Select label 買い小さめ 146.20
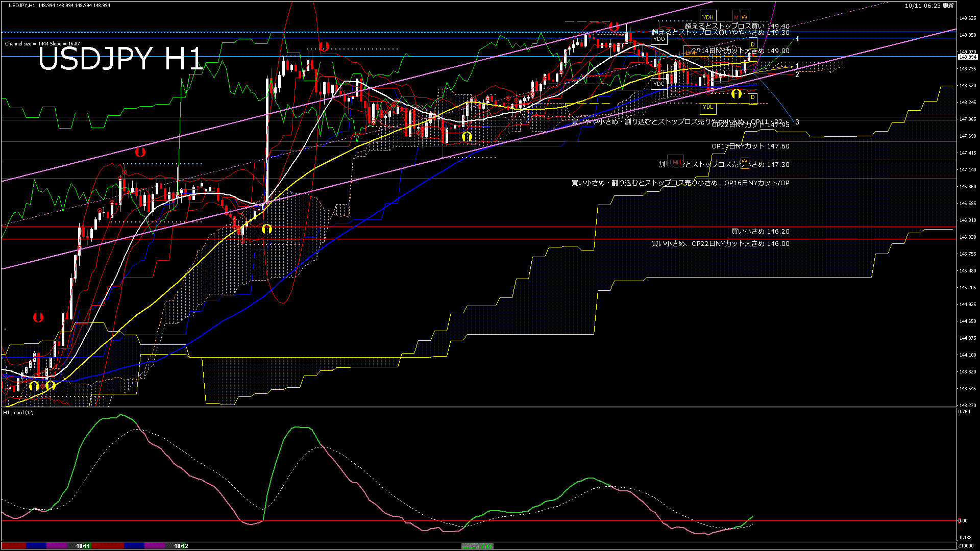 (x=761, y=232)
